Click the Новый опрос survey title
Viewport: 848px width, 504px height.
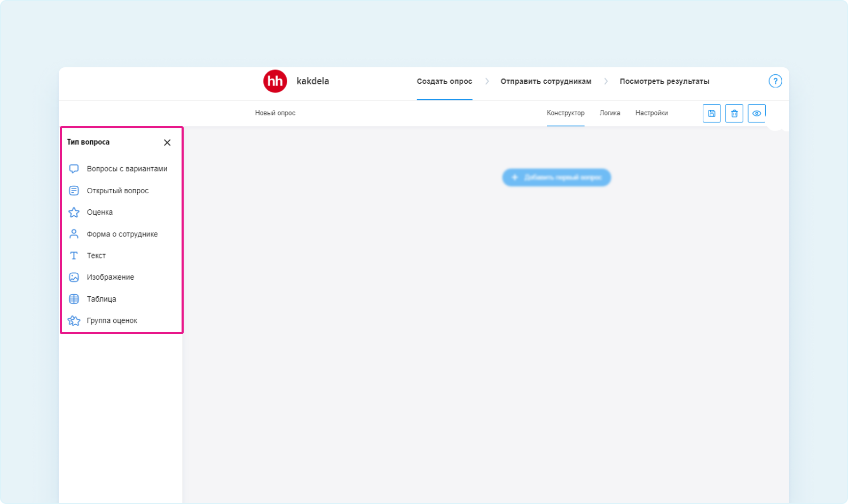tap(275, 113)
